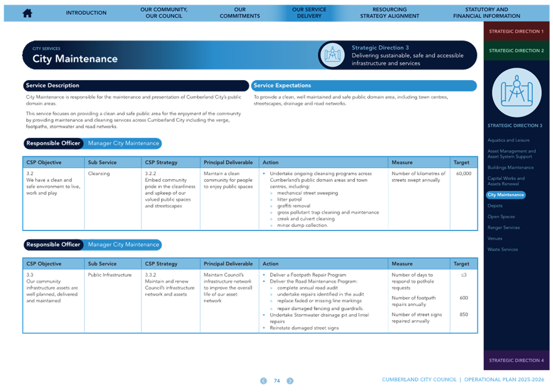Go to next page arrow
This screenshot has width=553, height=392.
[x=290, y=381]
